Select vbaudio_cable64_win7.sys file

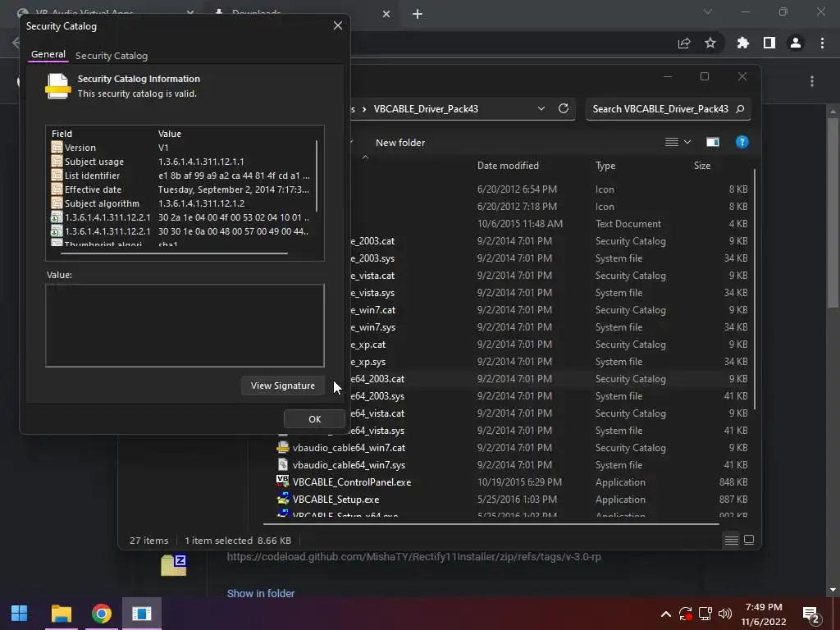tap(349, 465)
